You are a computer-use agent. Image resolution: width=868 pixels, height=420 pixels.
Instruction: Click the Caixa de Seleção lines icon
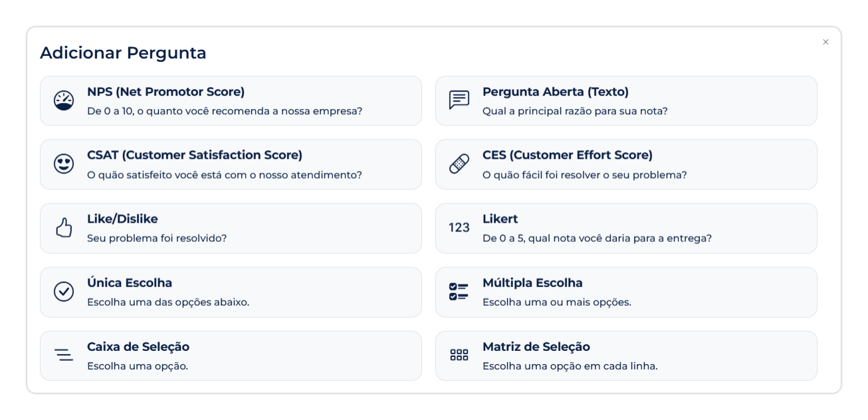pos(64,355)
